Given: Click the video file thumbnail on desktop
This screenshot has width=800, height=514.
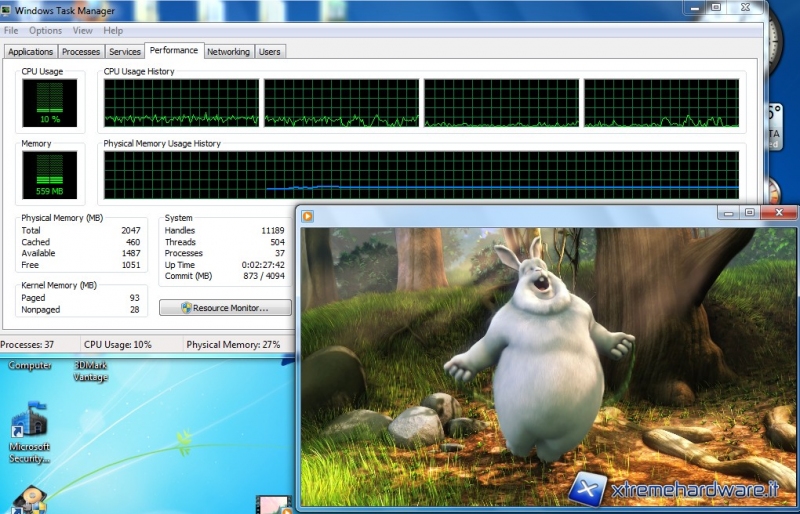Looking at the screenshot, I should [x=270, y=504].
